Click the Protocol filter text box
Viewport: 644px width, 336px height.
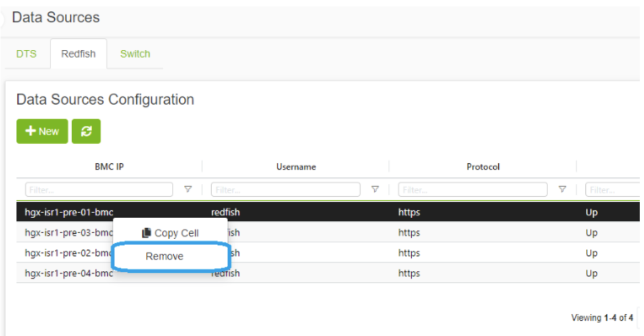pos(473,190)
